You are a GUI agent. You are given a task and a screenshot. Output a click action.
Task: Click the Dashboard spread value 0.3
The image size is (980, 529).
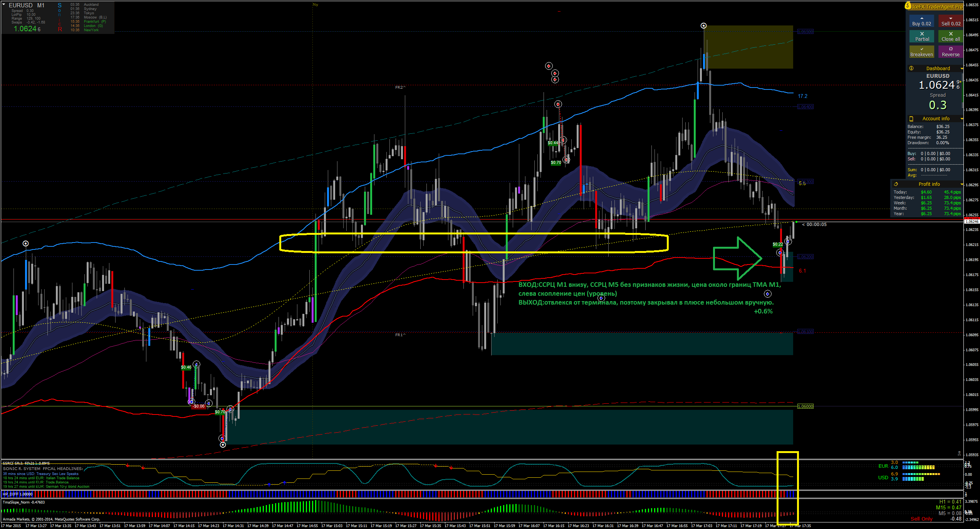coord(938,105)
